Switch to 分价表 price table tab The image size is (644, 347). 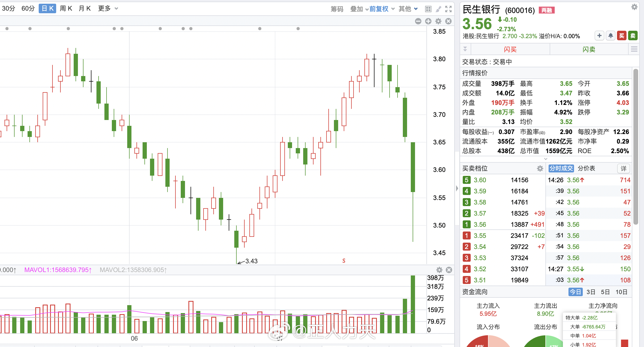pos(586,168)
